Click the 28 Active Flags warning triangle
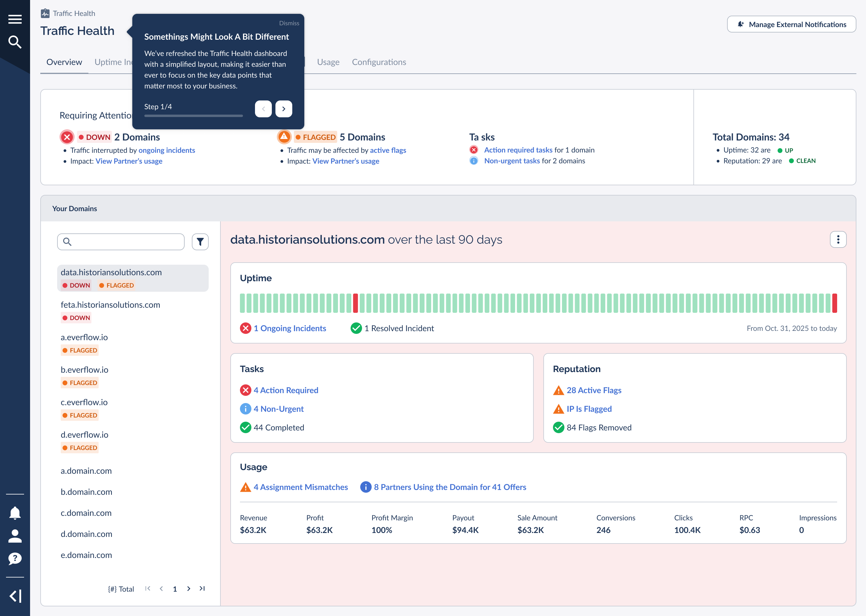This screenshot has height=616, width=866. point(558,390)
